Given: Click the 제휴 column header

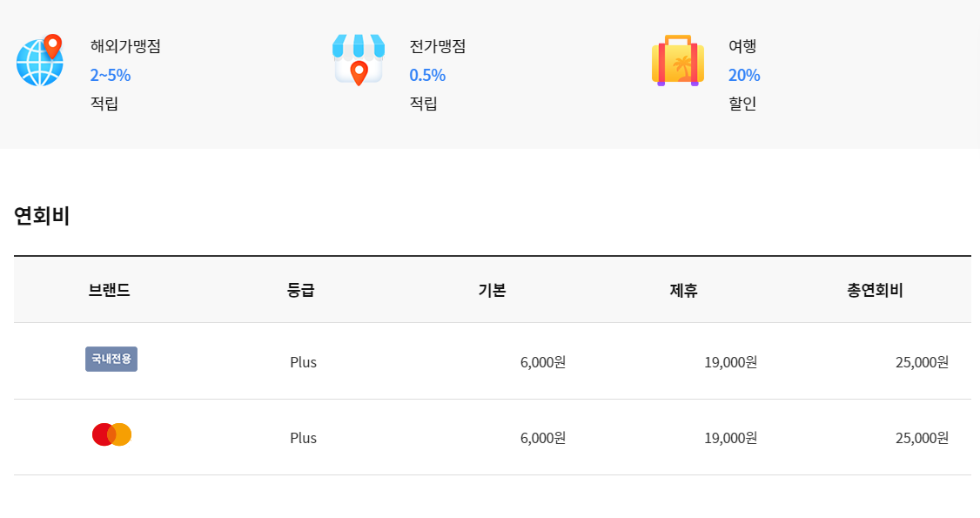Looking at the screenshot, I should [x=682, y=290].
